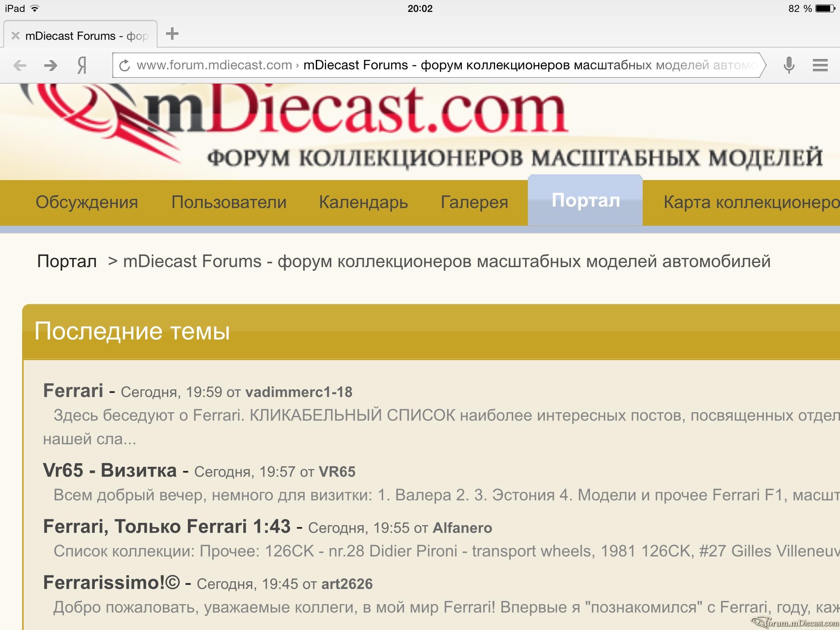Click description 'Всем добрый вечер, немного для визитки'
The height and width of the screenshot is (630, 840).
pyautogui.click(x=447, y=495)
